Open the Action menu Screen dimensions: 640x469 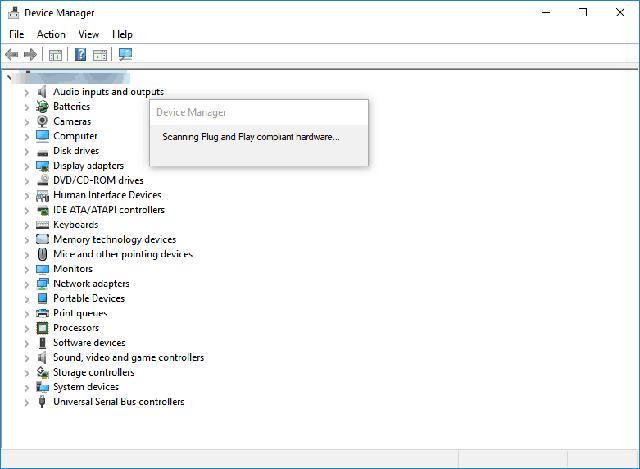[x=51, y=34]
